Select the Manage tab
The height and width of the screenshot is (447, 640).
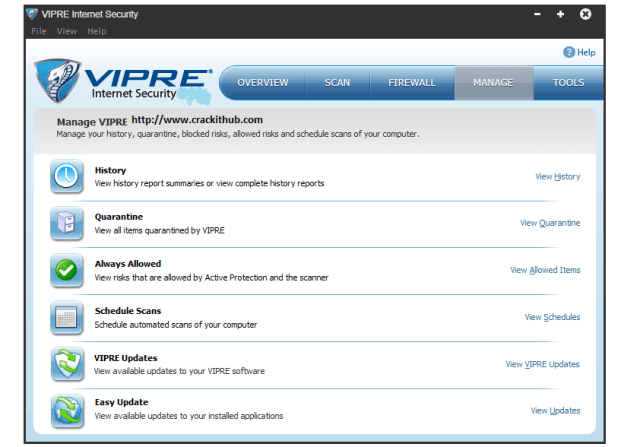[x=493, y=82]
